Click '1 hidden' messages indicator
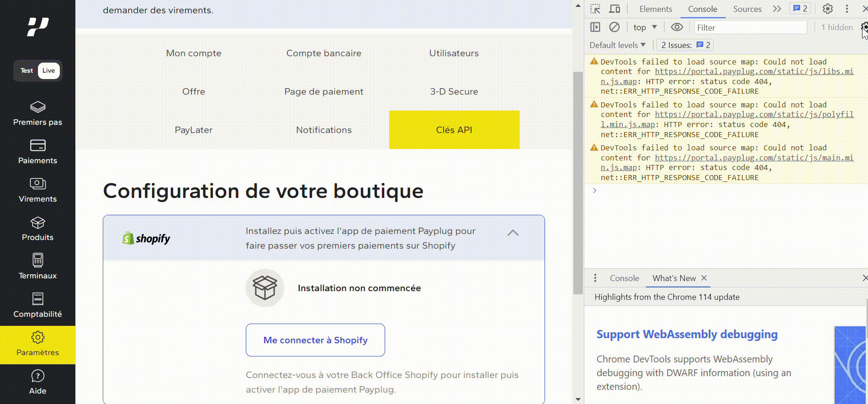The height and width of the screenshot is (404, 868). [837, 27]
